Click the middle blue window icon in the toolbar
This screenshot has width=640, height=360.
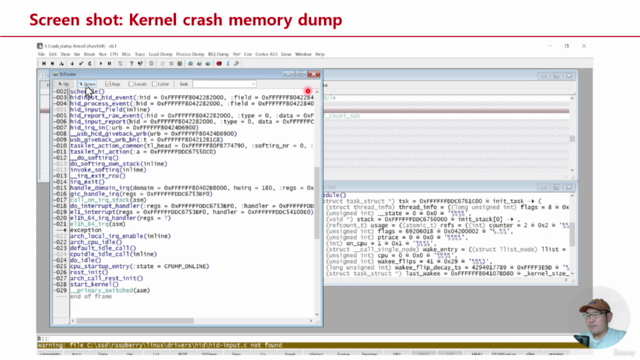click(199, 64)
